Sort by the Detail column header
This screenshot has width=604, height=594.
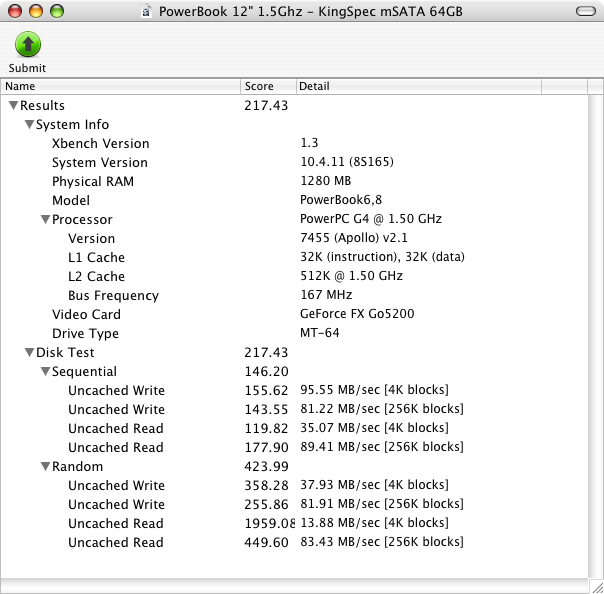[x=419, y=86]
